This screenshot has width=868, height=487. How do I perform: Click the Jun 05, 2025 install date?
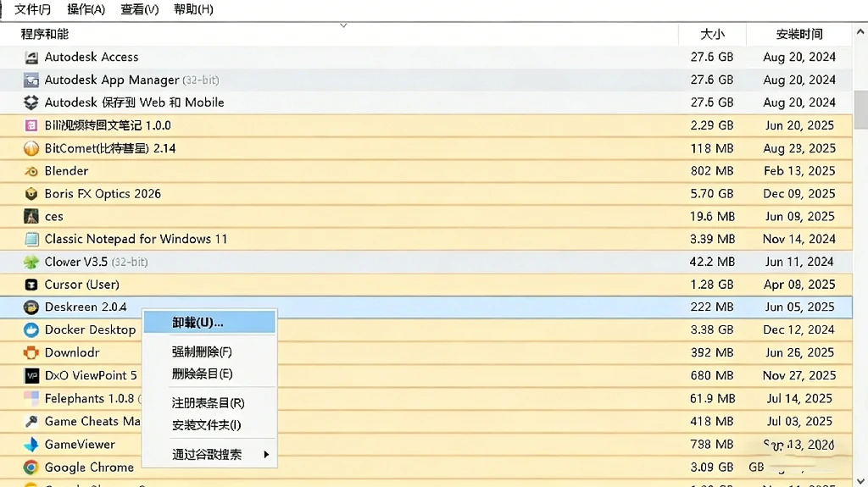pyautogui.click(x=799, y=307)
